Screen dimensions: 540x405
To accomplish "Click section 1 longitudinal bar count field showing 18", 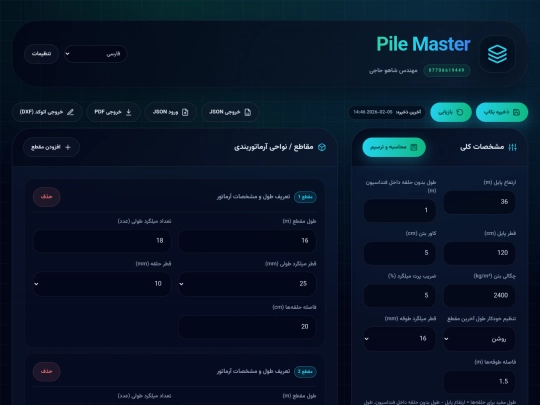I will click(x=102, y=241).
